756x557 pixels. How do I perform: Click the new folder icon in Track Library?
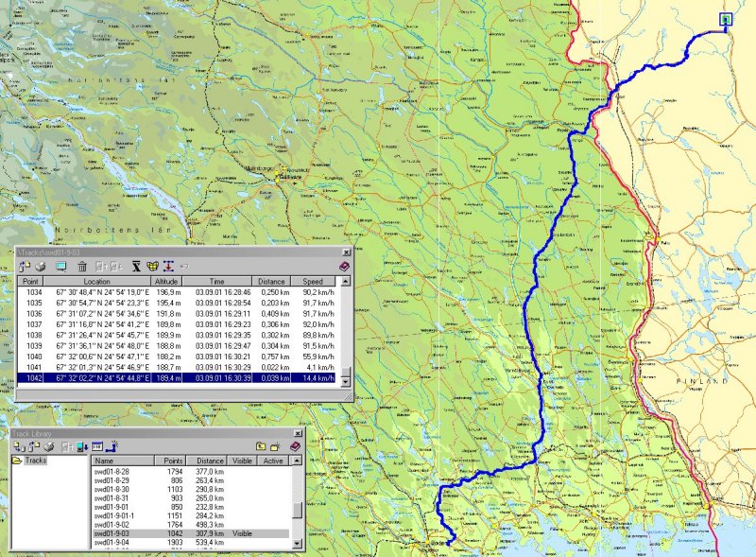tap(276, 445)
